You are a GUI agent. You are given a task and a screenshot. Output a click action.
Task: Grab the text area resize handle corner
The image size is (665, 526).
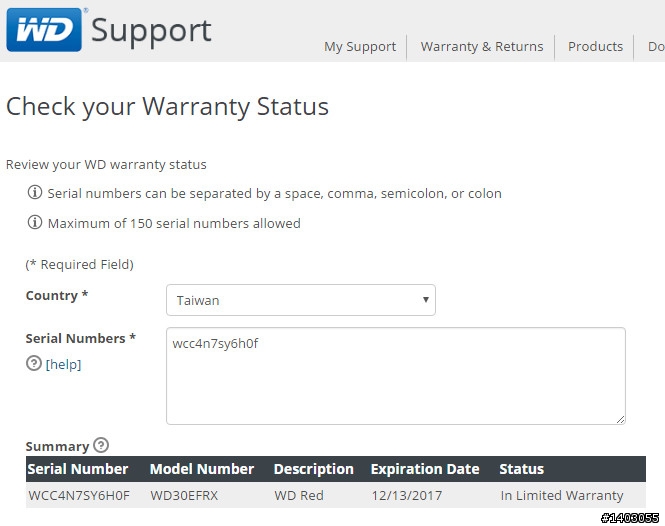pyautogui.click(x=620, y=419)
